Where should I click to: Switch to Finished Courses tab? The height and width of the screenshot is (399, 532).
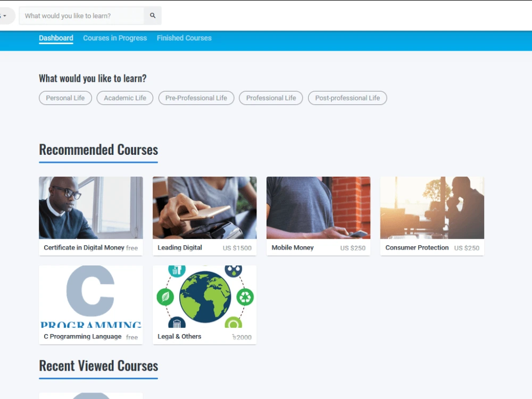click(x=184, y=38)
